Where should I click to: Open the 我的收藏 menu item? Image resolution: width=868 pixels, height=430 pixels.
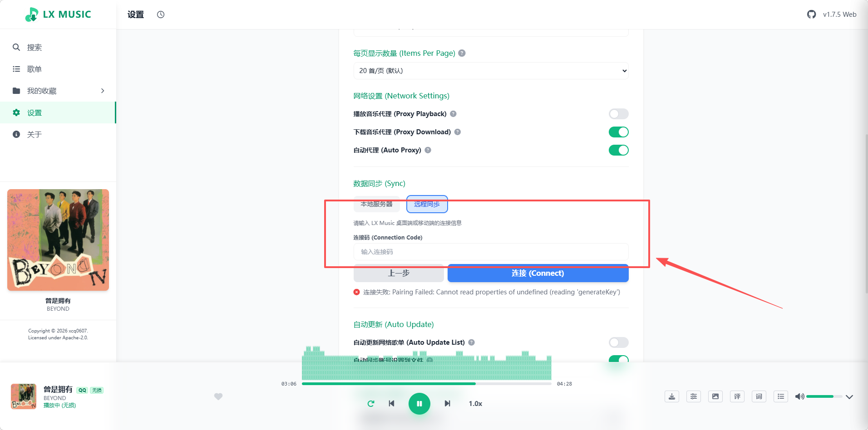(x=58, y=91)
